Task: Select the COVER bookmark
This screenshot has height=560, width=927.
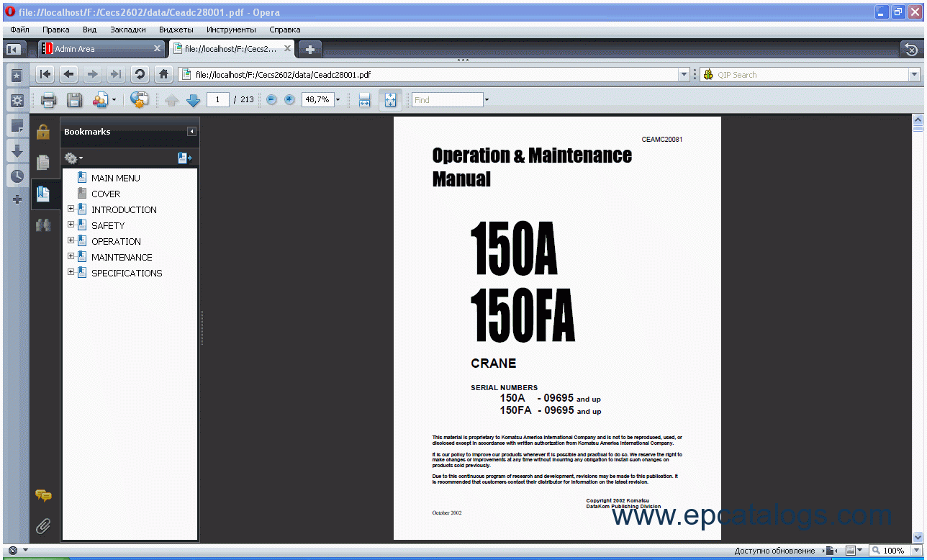Action: point(106,194)
